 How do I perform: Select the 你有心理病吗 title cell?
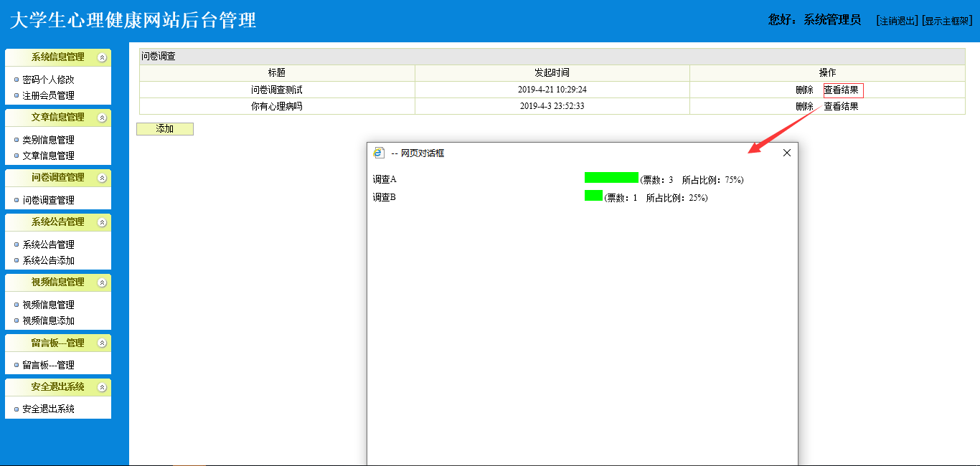click(277, 106)
